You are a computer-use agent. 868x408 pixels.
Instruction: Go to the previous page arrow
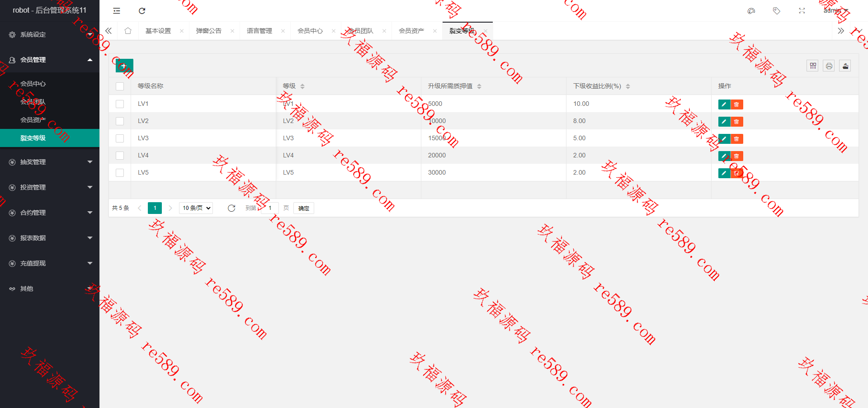point(140,208)
